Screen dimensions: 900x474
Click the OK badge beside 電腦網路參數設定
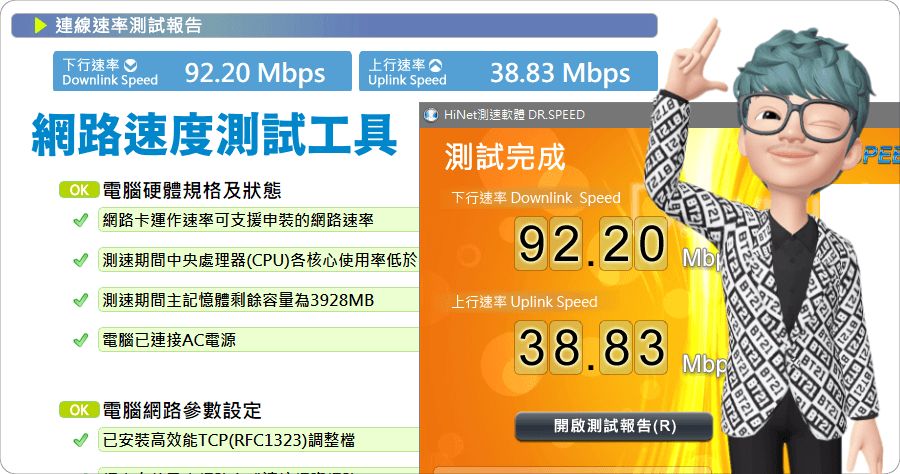(79, 410)
